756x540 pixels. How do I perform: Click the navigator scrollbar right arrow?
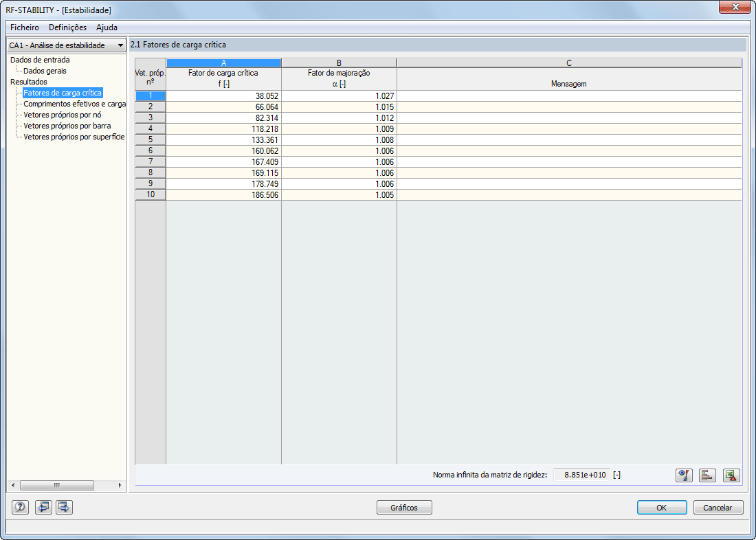point(120,485)
